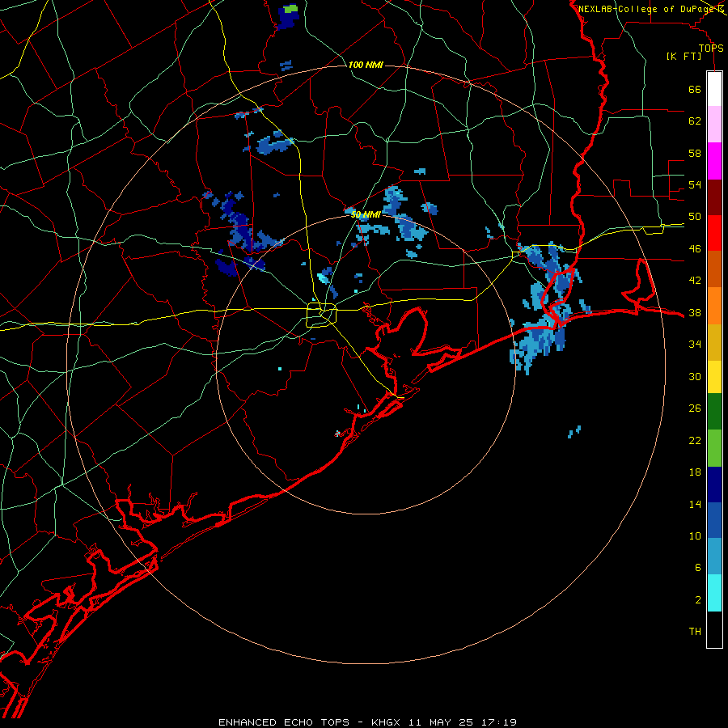
Task: Click the dark green legend swatch
Action: (714, 412)
